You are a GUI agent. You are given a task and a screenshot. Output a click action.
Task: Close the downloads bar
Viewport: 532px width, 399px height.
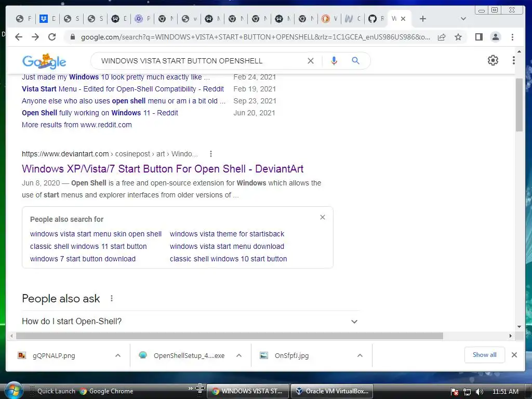pyautogui.click(x=514, y=355)
